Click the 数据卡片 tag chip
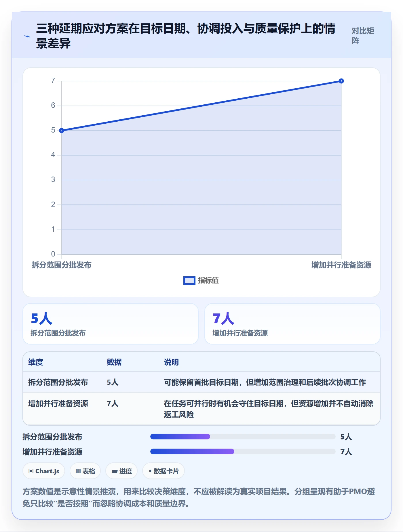 164,471
